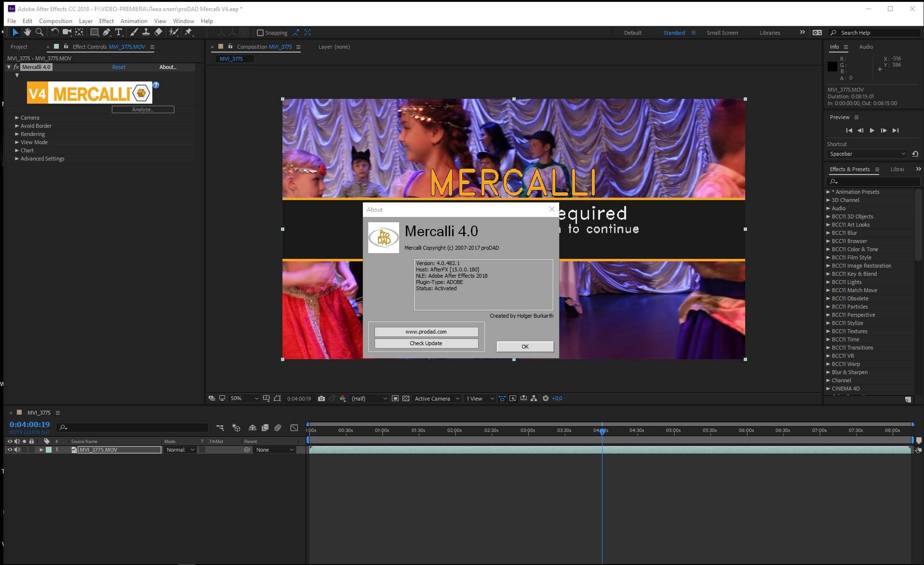Screen dimensions: 924x565
Task: Select the Selection arrow tool
Action: click(15, 32)
